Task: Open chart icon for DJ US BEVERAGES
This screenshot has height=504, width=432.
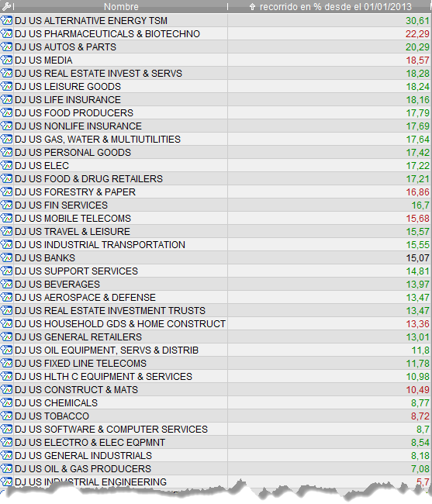Action: coord(6,284)
